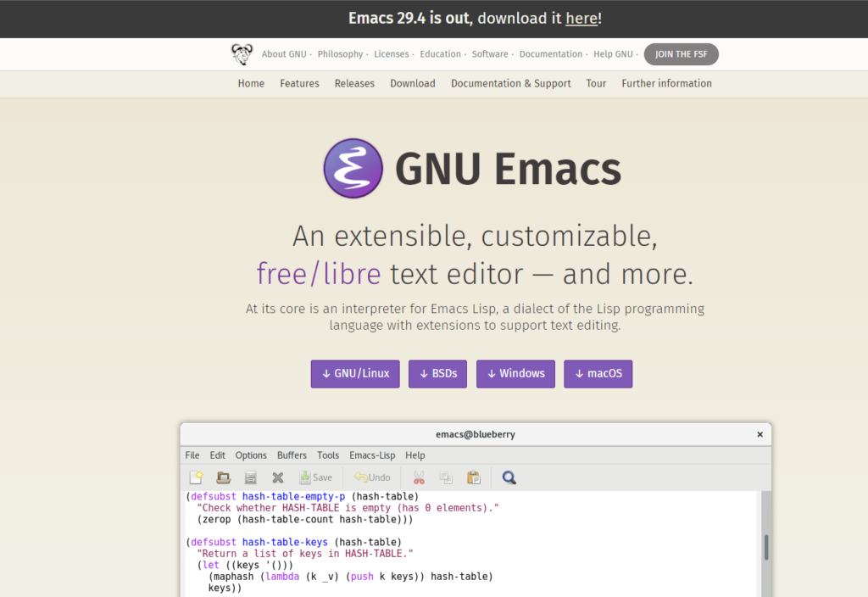868x597 pixels.
Task: Click the directory browser icon in Emacs toolbar
Action: coord(250,477)
